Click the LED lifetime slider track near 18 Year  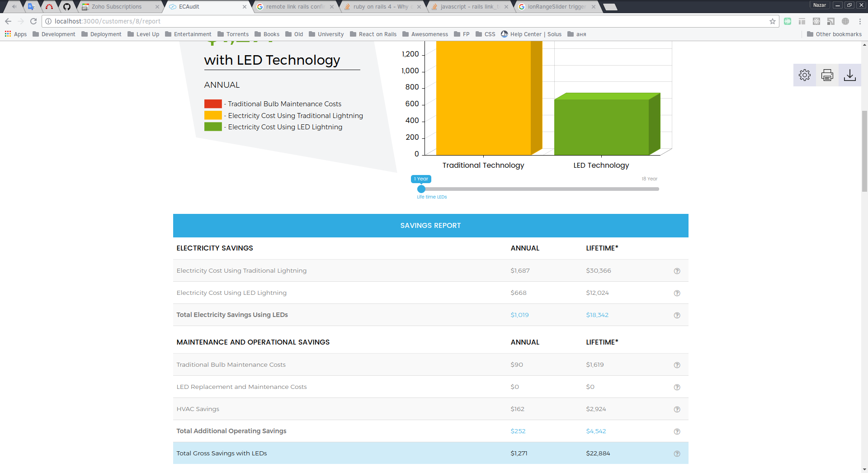click(x=656, y=189)
